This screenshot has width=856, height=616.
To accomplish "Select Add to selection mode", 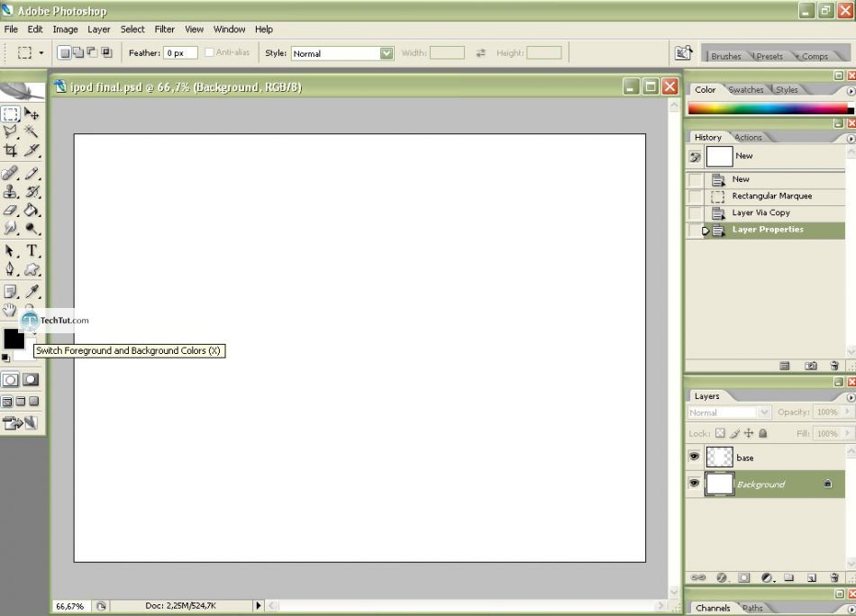I will 78,52.
